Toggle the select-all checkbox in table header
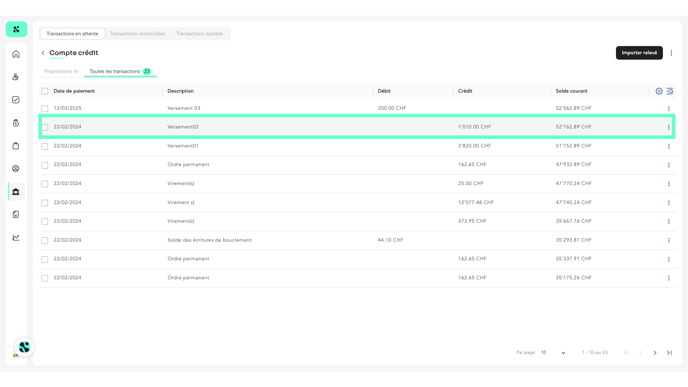 coord(45,91)
